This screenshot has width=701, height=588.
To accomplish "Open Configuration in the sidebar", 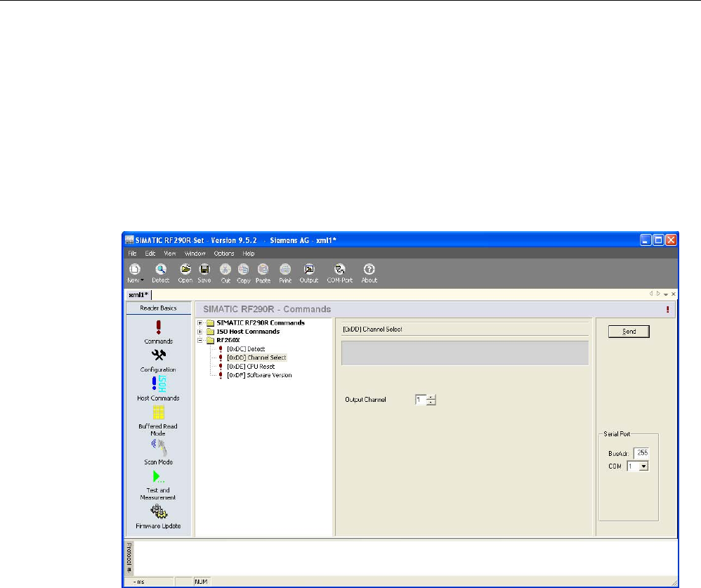I will click(158, 360).
